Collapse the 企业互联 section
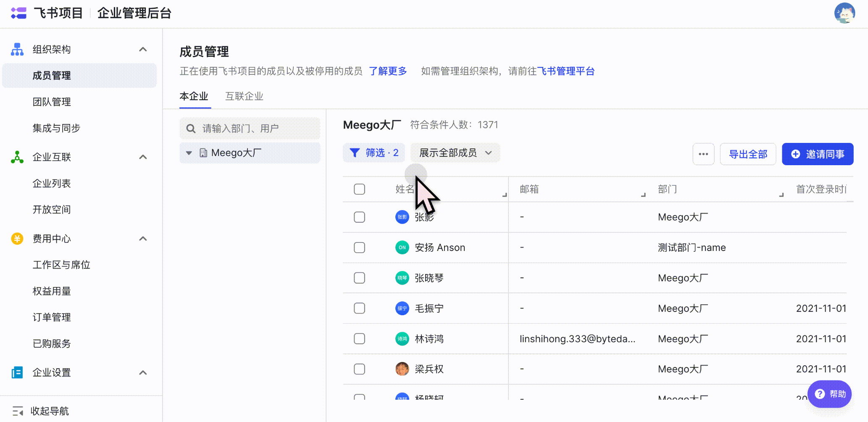This screenshot has height=422, width=868. [143, 157]
